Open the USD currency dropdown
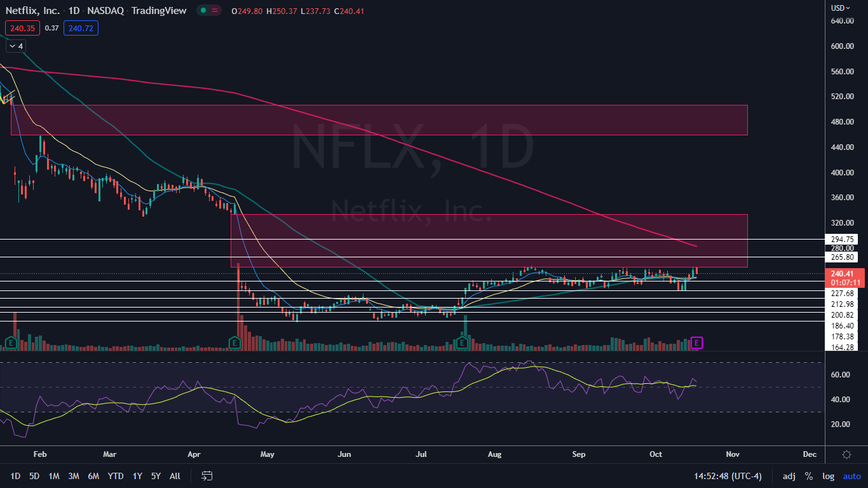 pyautogui.click(x=840, y=8)
